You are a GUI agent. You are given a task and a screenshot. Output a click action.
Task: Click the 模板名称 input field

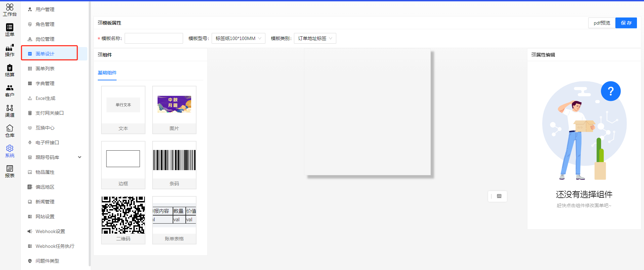tap(154, 38)
